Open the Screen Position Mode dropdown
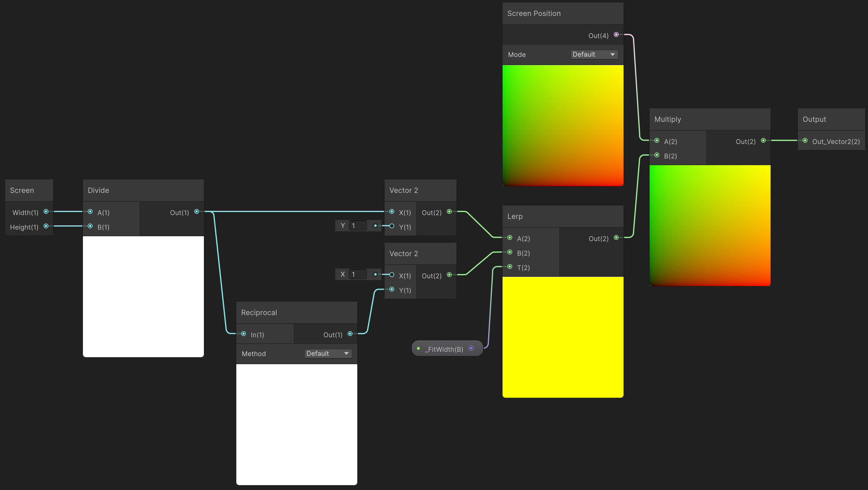 point(594,54)
